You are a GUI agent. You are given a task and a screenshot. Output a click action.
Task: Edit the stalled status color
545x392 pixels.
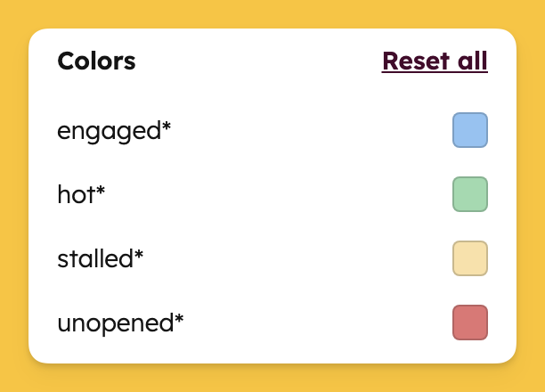(x=470, y=258)
